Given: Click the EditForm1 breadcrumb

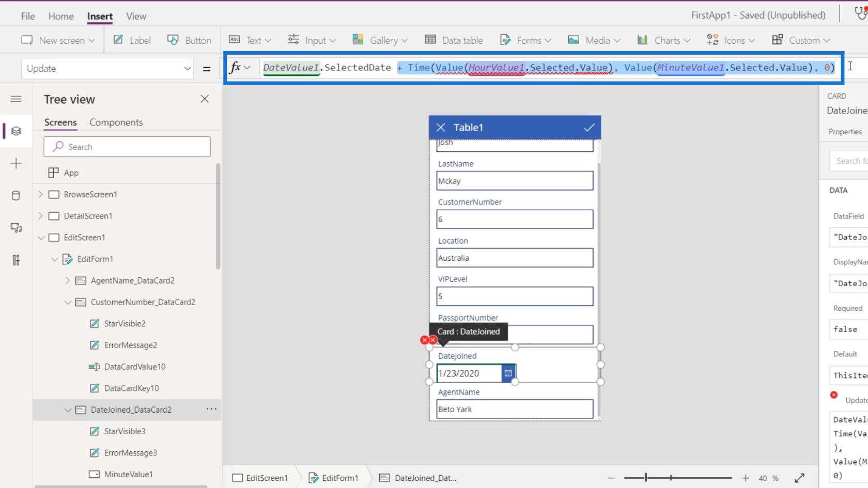Looking at the screenshot, I should 333,478.
